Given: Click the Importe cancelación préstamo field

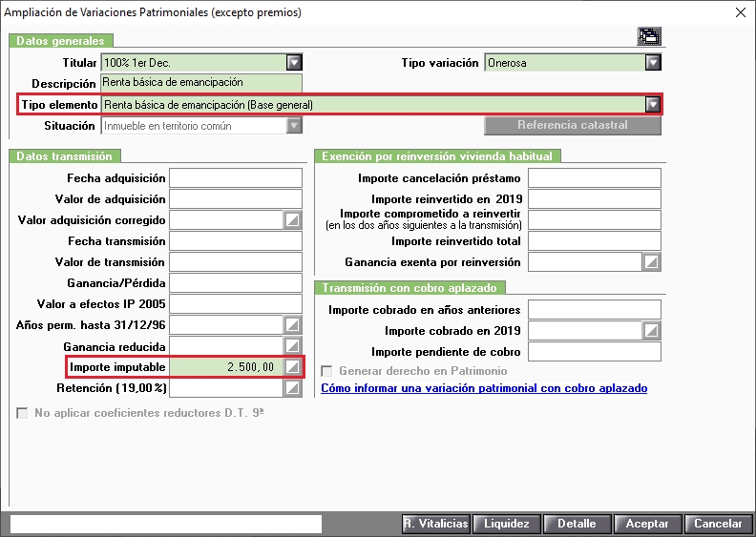Looking at the screenshot, I should [x=595, y=178].
